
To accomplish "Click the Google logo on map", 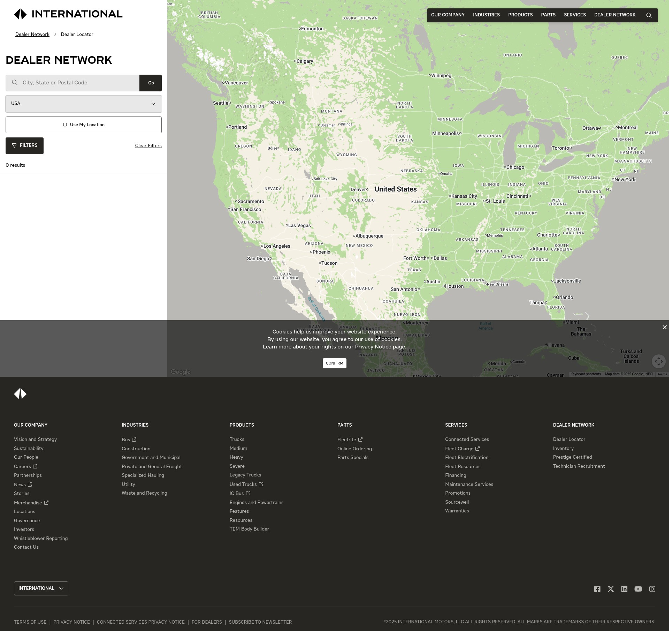I will [181, 372].
